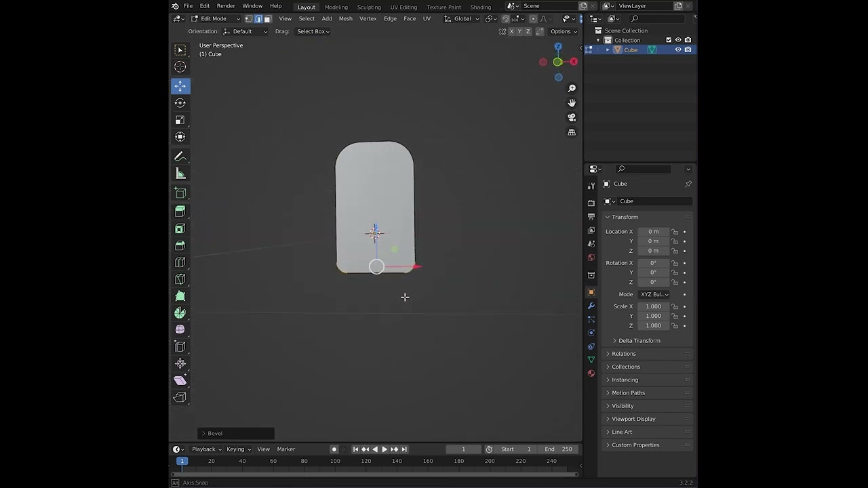Play the animation forward
868x488 pixels.
[x=384, y=449]
